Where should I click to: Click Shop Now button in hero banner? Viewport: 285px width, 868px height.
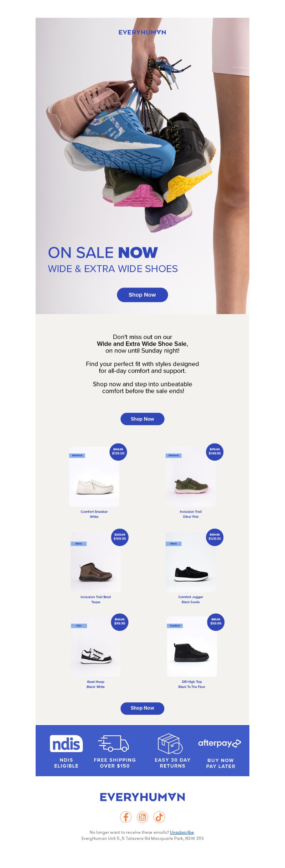142,295
